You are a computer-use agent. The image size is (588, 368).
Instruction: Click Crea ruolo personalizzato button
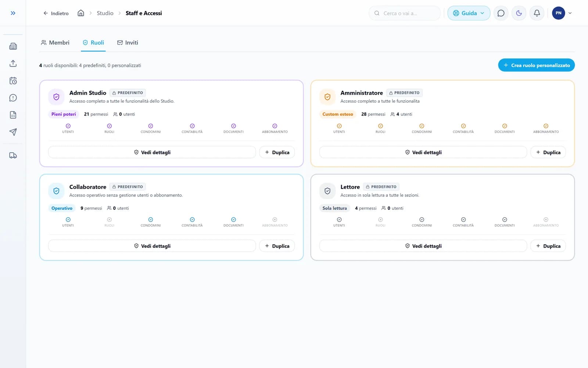[536, 65]
